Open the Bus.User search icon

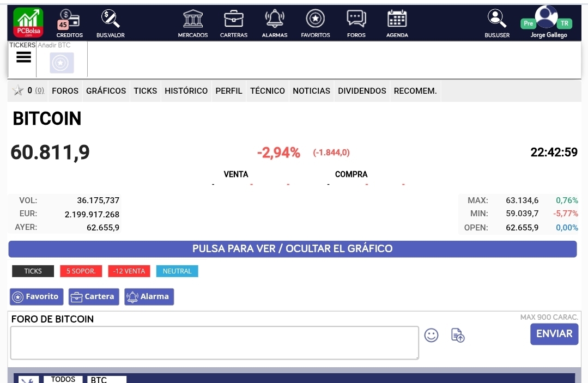point(497,19)
